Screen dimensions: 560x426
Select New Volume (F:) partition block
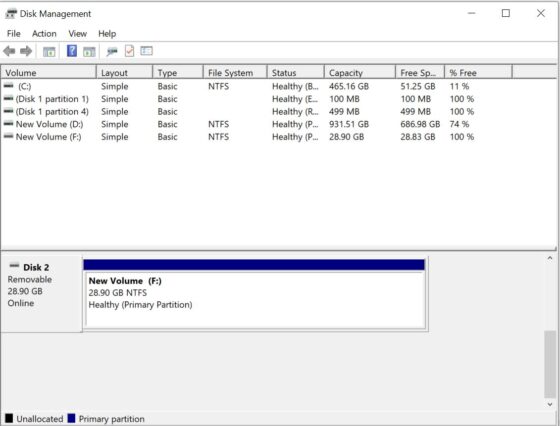[x=254, y=300]
